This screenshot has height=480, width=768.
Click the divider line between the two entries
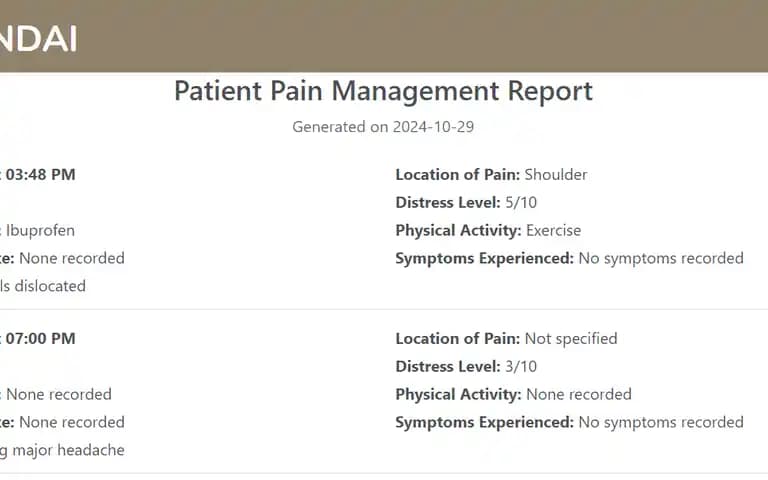coord(384,310)
